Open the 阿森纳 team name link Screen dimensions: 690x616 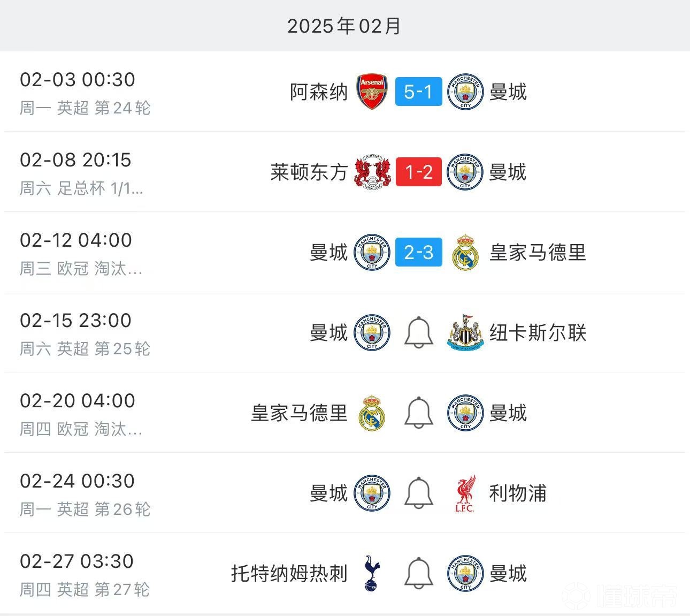319,92
